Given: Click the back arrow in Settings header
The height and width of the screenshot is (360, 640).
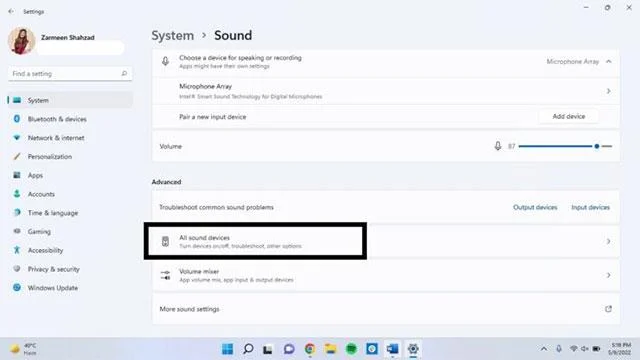Looking at the screenshot, I should point(11,11).
